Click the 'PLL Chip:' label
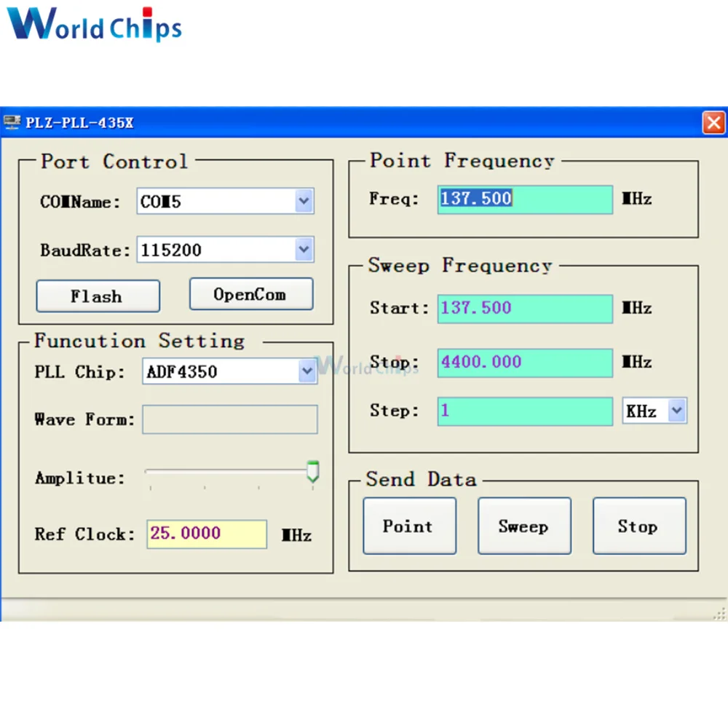The height and width of the screenshot is (728, 728). (x=79, y=372)
